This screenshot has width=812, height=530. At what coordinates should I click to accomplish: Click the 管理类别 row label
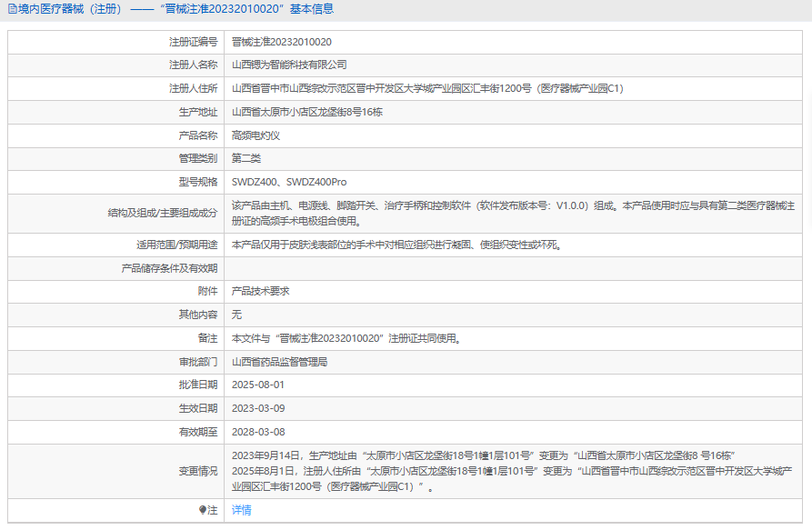coord(198,158)
